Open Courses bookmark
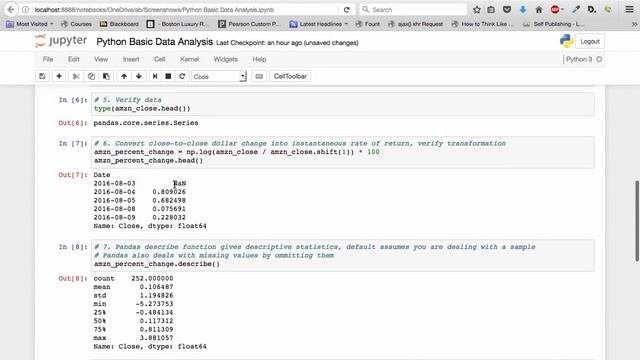The width and height of the screenshot is (640, 360). pos(76,24)
